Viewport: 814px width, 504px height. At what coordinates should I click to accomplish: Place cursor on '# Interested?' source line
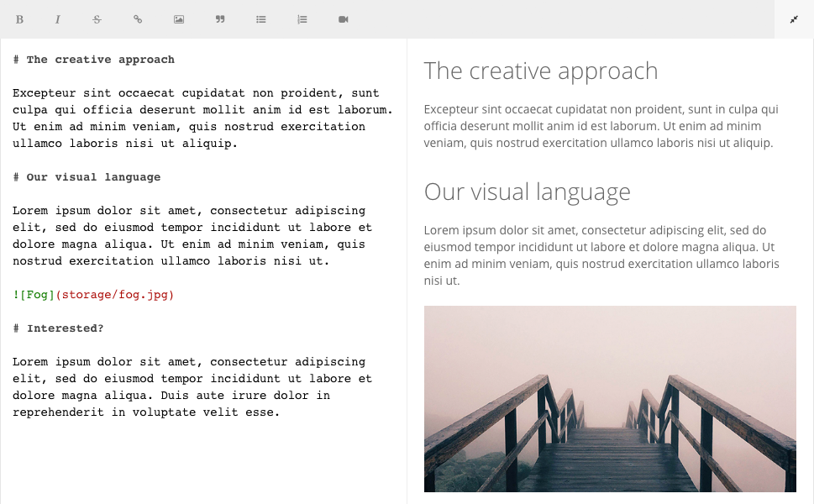[x=59, y=328]
